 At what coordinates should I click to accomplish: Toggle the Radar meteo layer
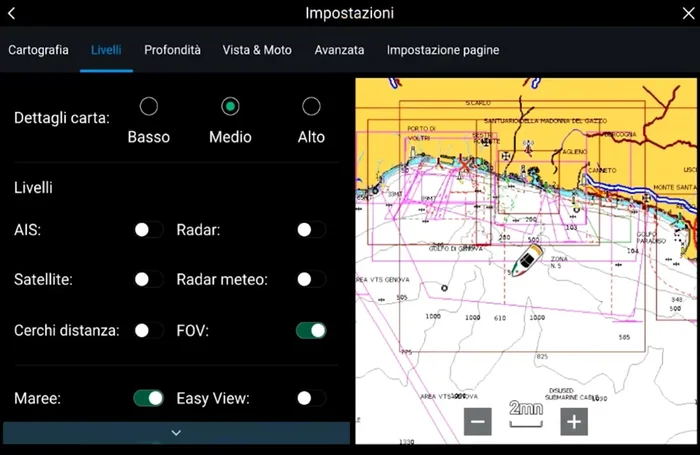311,280
